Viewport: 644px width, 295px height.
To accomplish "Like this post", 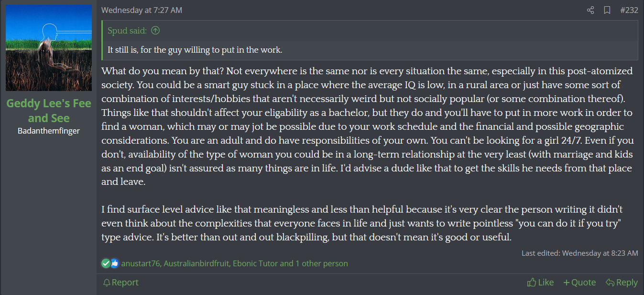I will point(540,283).
